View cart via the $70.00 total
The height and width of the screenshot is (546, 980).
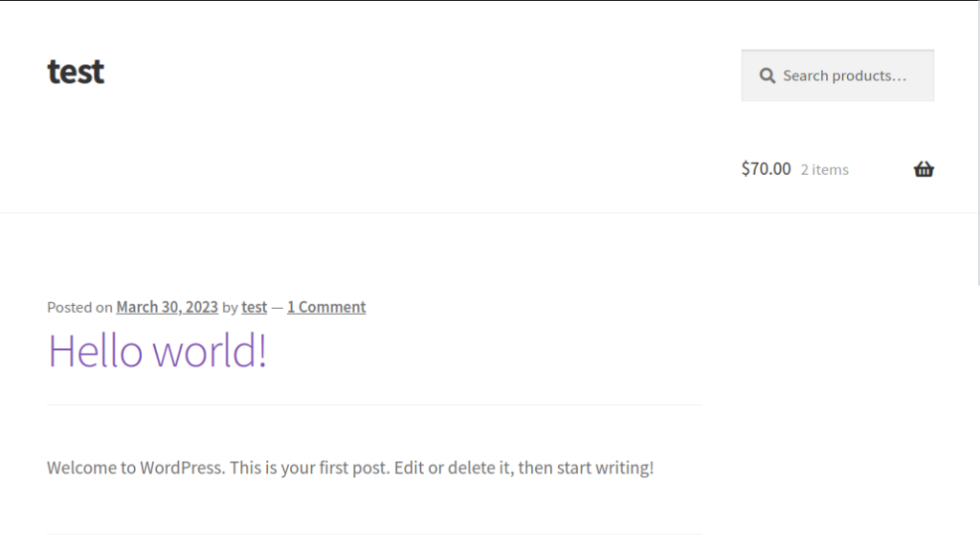click(x=766, y=168)
